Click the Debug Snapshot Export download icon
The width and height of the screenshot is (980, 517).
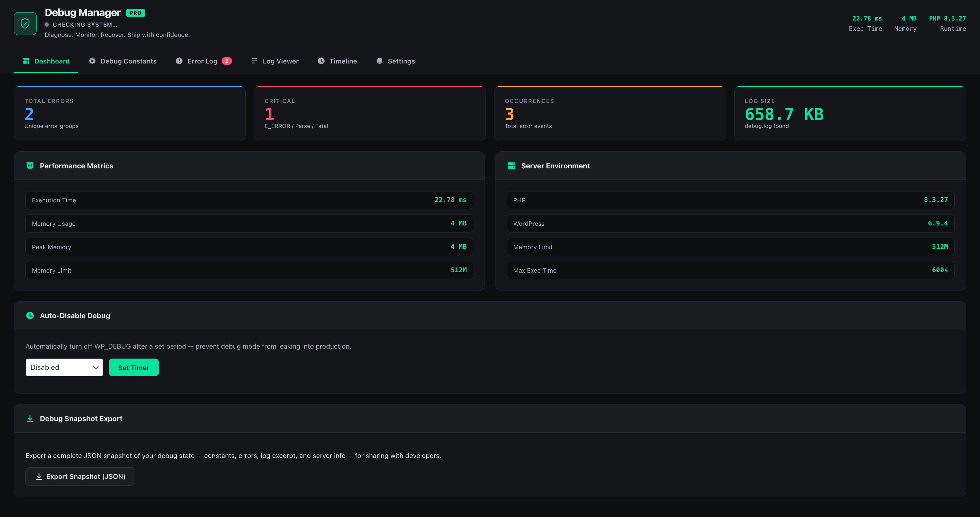point(30,419)
